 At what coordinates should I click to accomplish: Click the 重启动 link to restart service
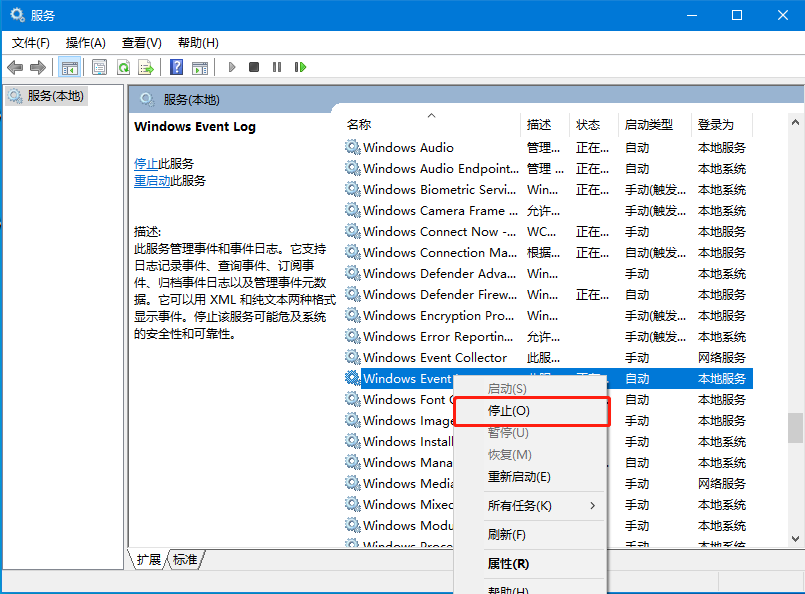click(x=152, y=181)
